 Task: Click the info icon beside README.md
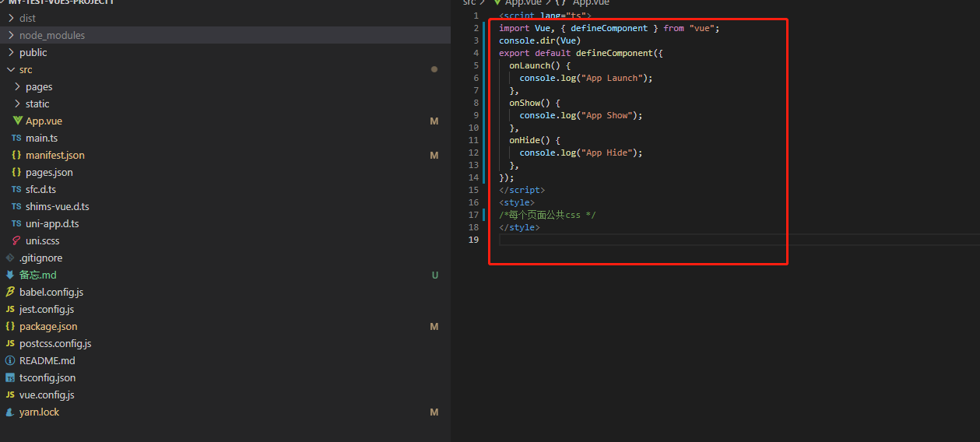click(x=10, y=360)
